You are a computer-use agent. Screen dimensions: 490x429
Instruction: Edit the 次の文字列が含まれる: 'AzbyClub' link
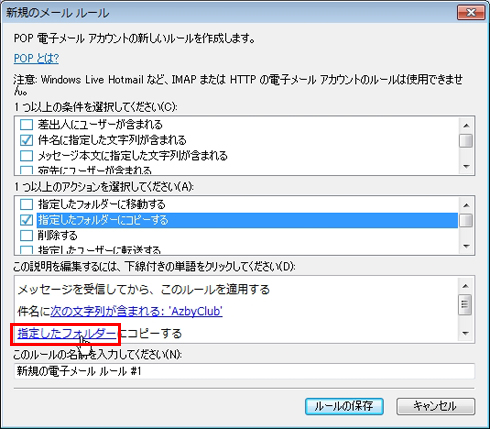[x=136, y=311]
